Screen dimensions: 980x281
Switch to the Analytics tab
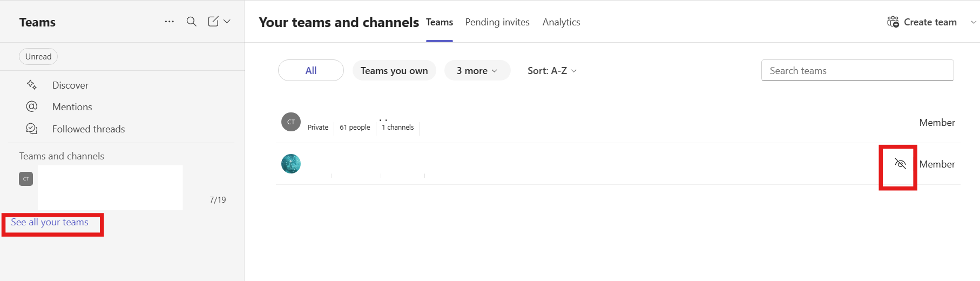(x=561, y=22)
